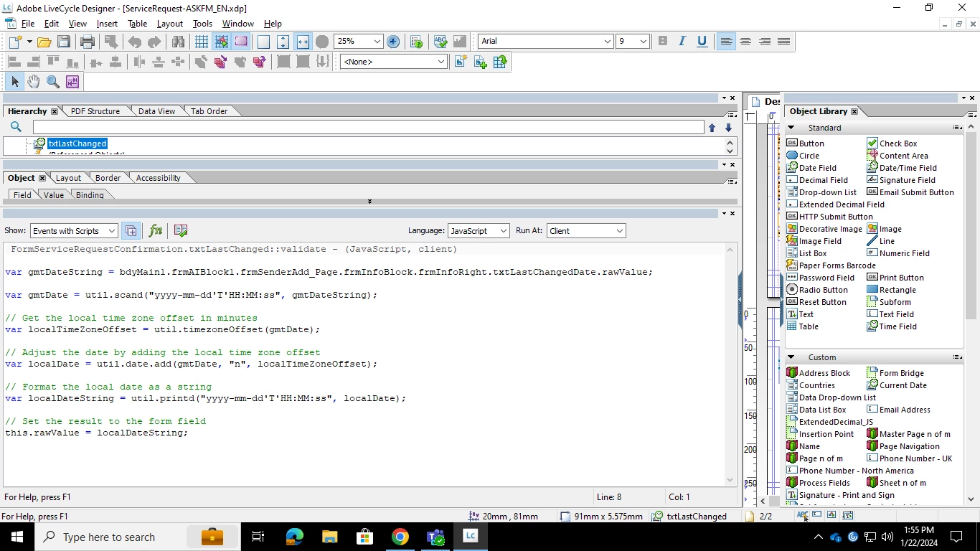Open the font size 9 dropdown
This screenshot has height=551, width=980.
point(643,42)
